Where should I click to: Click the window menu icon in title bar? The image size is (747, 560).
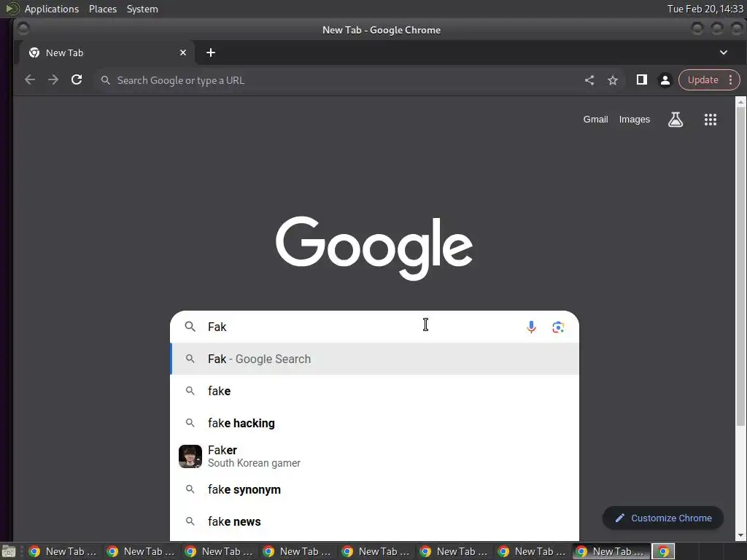pyautogui.click(x=23, y=29)
